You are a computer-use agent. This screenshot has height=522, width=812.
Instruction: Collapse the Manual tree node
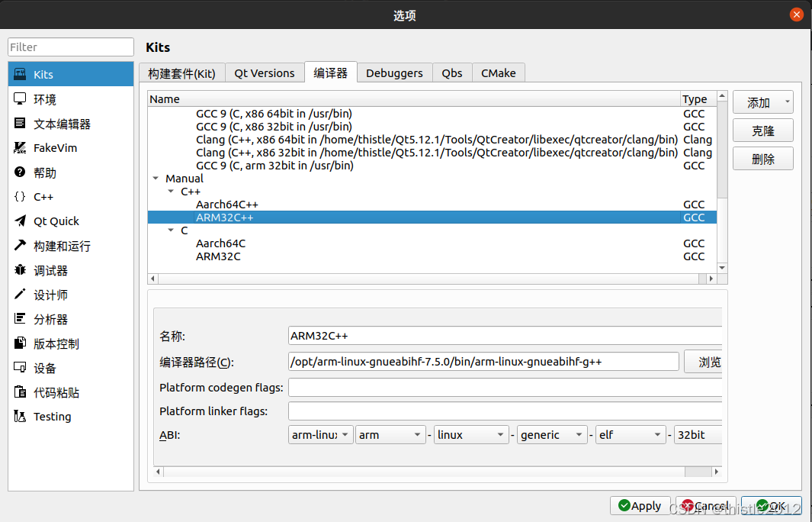(x=156, y=179)
